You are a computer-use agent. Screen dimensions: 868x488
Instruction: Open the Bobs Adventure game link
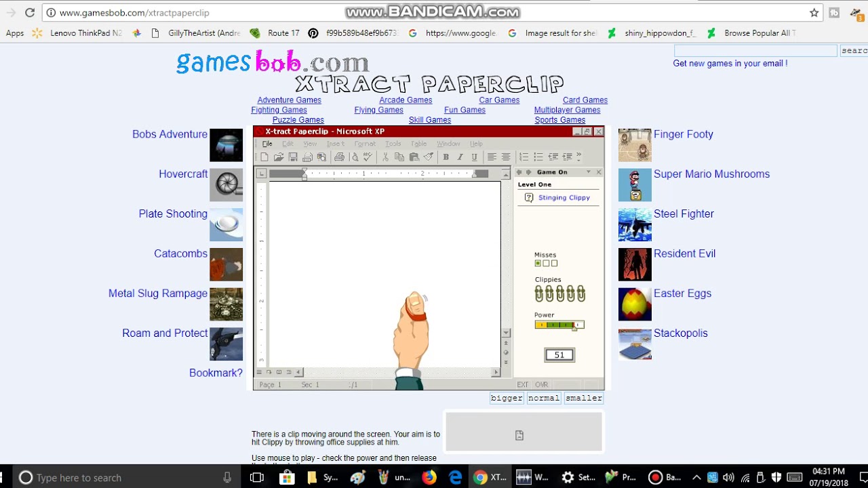tap(170, 134)
